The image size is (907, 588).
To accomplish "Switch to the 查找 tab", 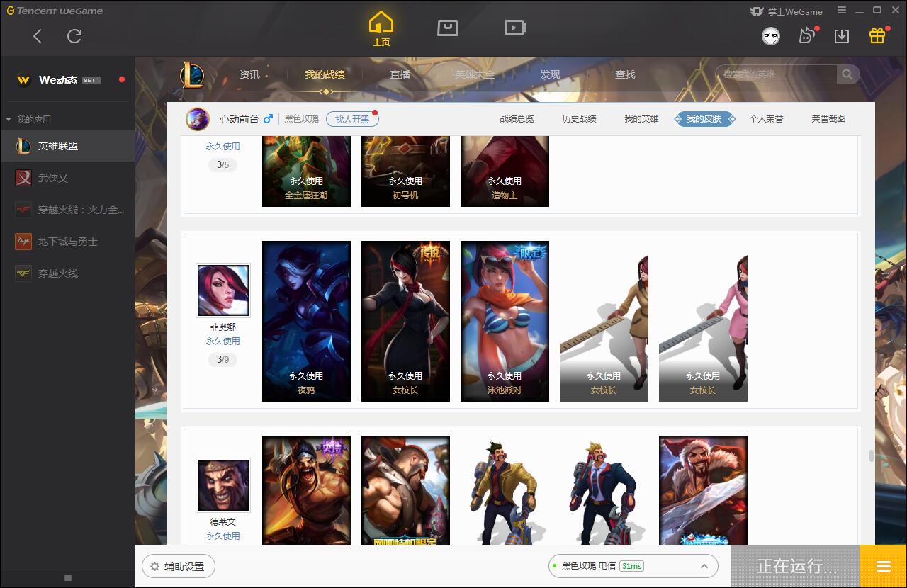I will tap(625, 74).
